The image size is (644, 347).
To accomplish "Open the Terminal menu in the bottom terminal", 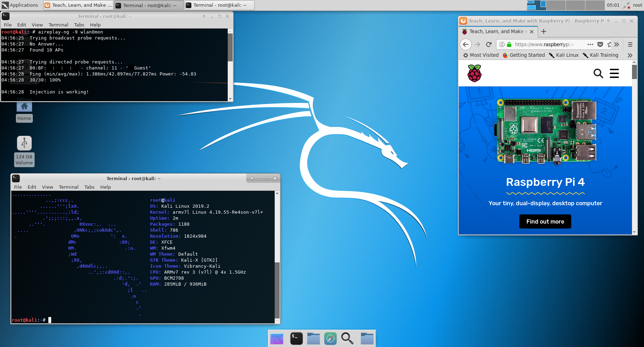I will (68, 187).
